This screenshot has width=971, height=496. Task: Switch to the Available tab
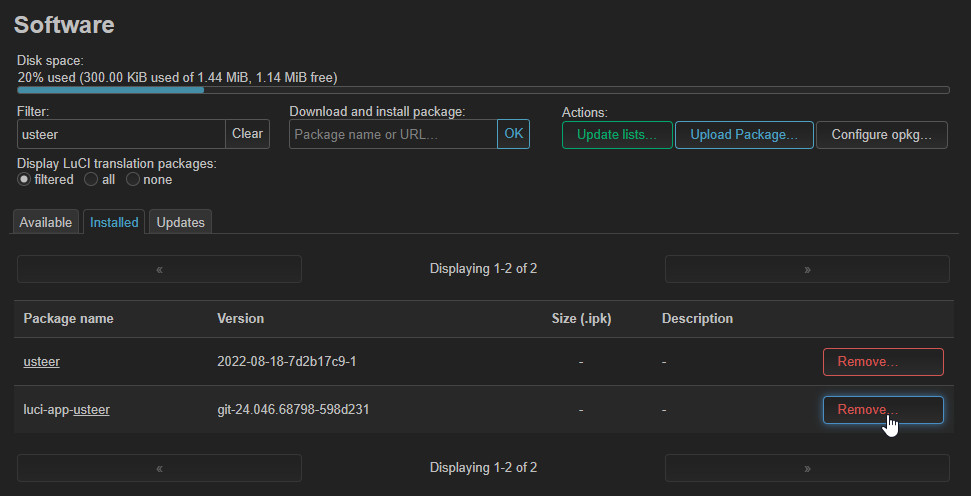pos(46,222)
